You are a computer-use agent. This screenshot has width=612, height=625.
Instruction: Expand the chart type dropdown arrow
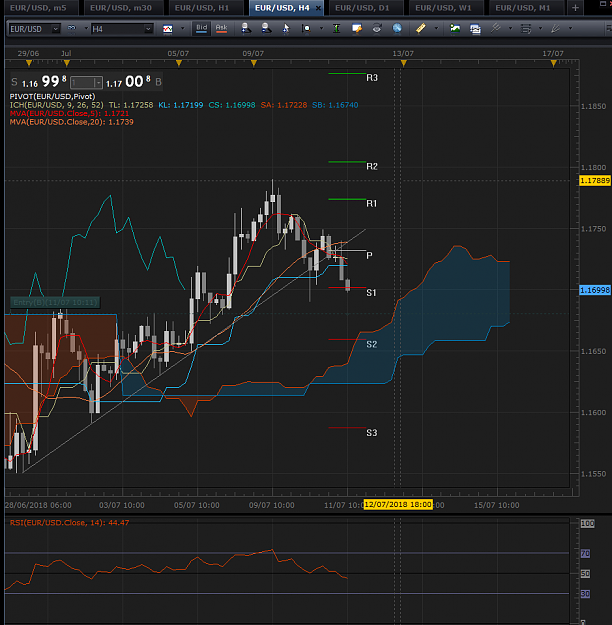(183, 28)
